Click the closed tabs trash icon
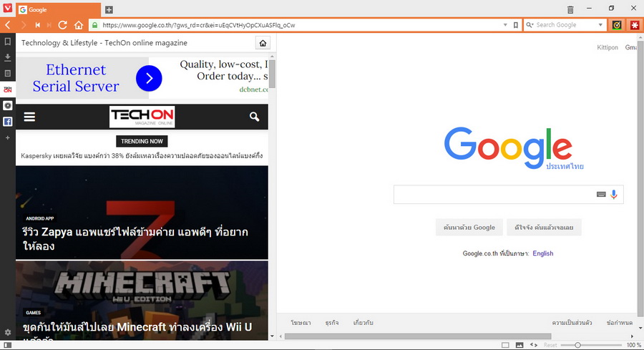644x350 pixels. [x=570, y=9]
